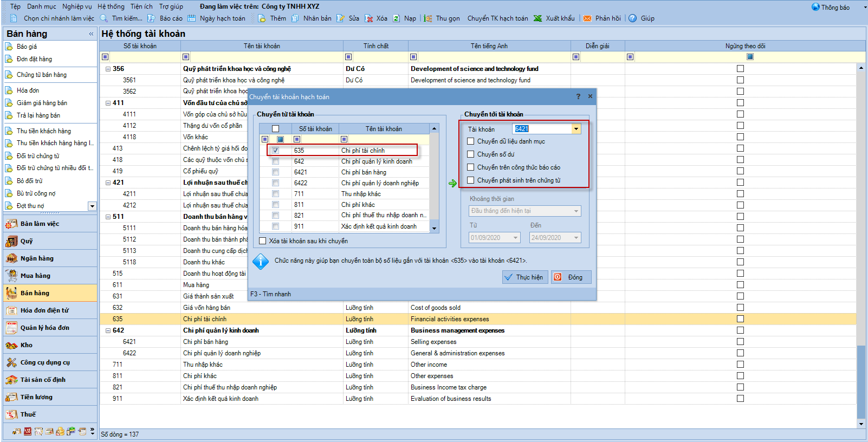The height and width of the screenshot is (442, 868).
Task: Open the Nghiệp vụ menu
Action: 77,6
